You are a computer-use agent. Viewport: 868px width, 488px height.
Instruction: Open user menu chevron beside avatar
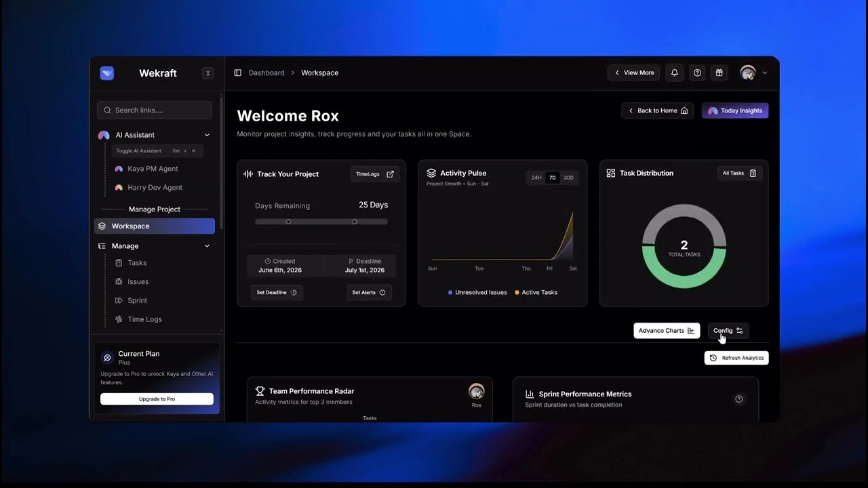(765, 73)
